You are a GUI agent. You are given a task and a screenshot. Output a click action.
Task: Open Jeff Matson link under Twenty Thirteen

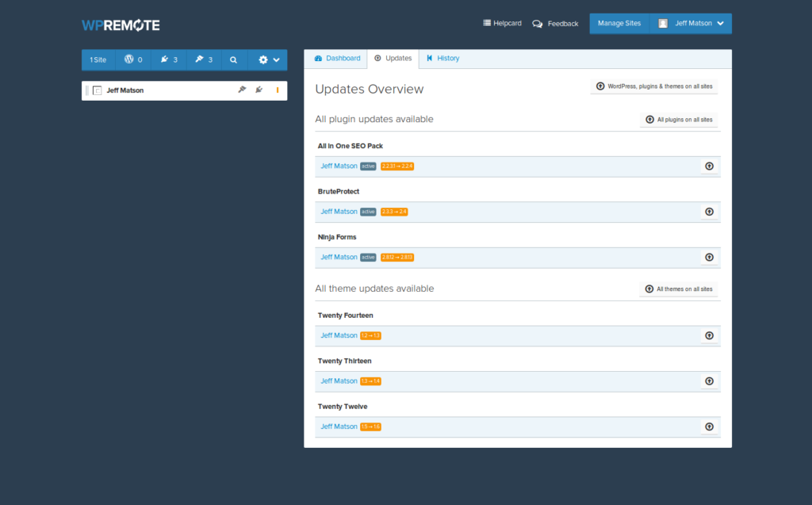339,381
